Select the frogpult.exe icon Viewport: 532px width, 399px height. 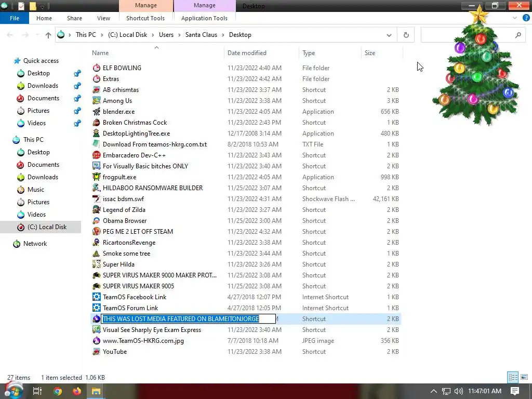click(x=96, y=177)
